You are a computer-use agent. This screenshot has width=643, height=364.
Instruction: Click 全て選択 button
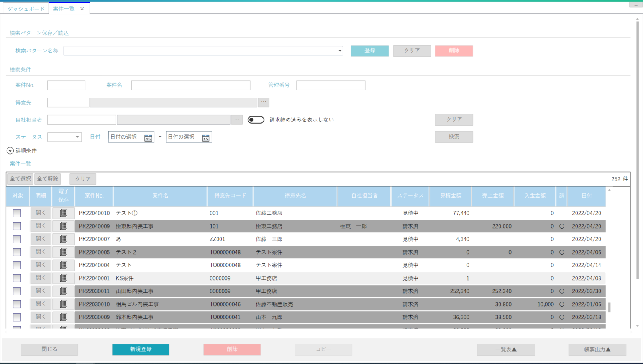[x=20, y=179]
